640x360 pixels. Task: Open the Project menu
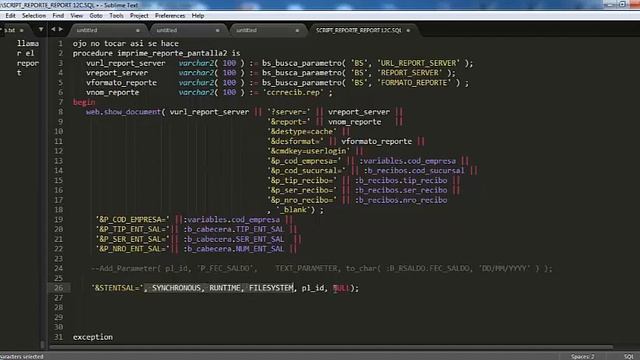(x=139, y=16)
